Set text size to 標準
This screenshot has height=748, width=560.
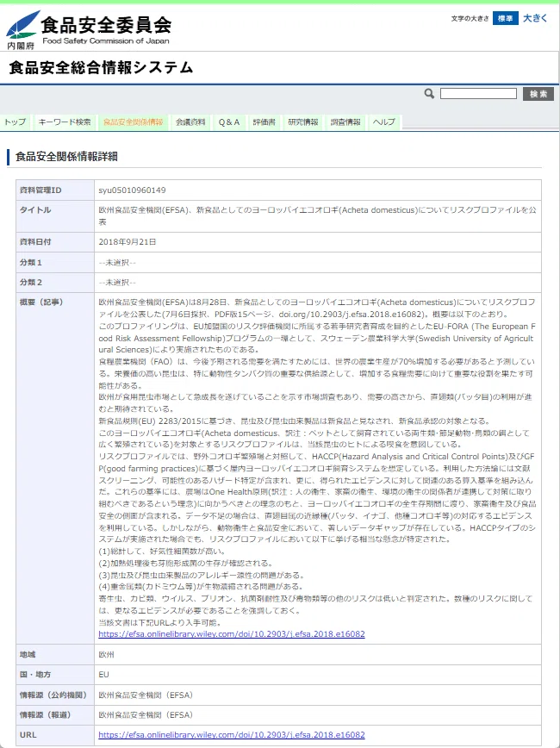[x=505, y=18]
